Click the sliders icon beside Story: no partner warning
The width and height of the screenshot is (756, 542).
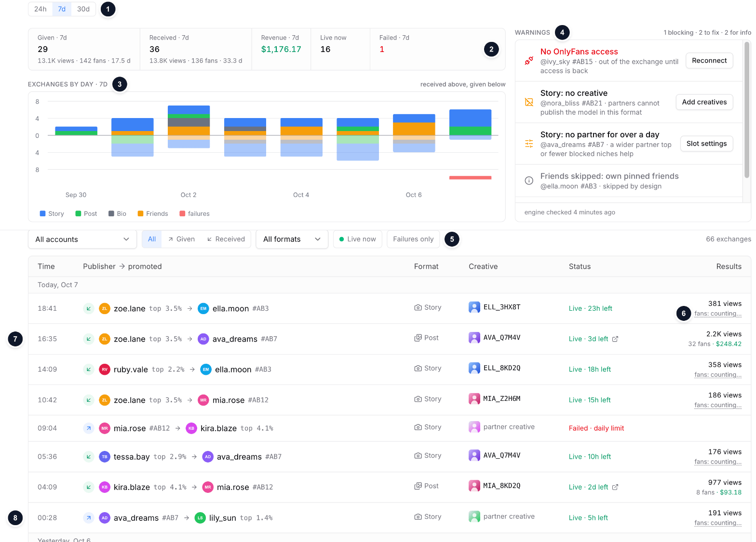(x=529, y=144)
